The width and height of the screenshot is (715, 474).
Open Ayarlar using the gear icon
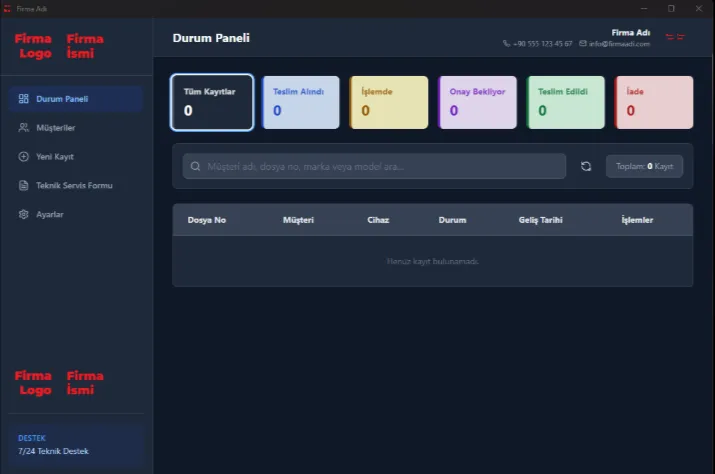pyautogui.click(x=24, y=215)
